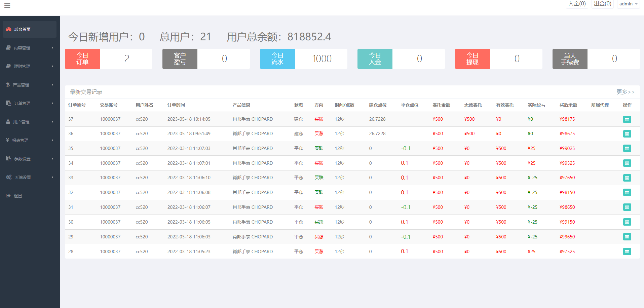Screen dimensions: 644x308
Task: Open the sidebar hamburger menu icon
Action: point(7,5)
